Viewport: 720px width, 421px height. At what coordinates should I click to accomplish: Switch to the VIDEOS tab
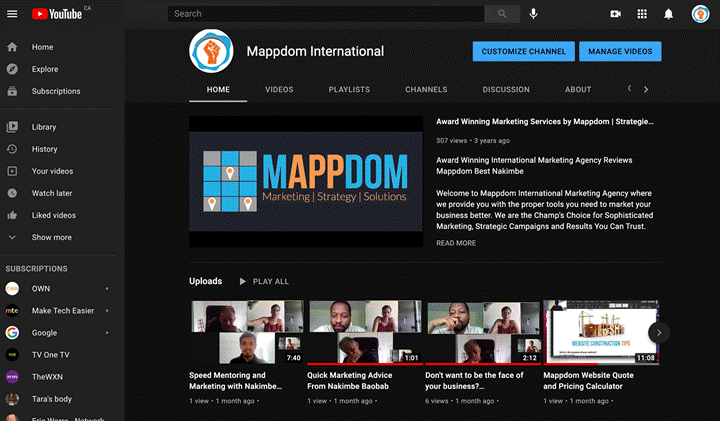tap(279, 90)
